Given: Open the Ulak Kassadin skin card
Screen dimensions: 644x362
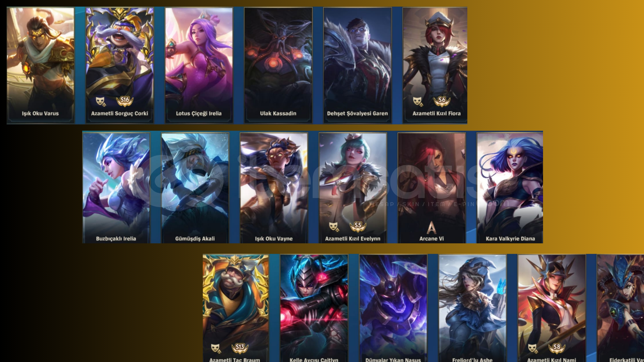Looking at the screenshot, I should click(278, 65).
